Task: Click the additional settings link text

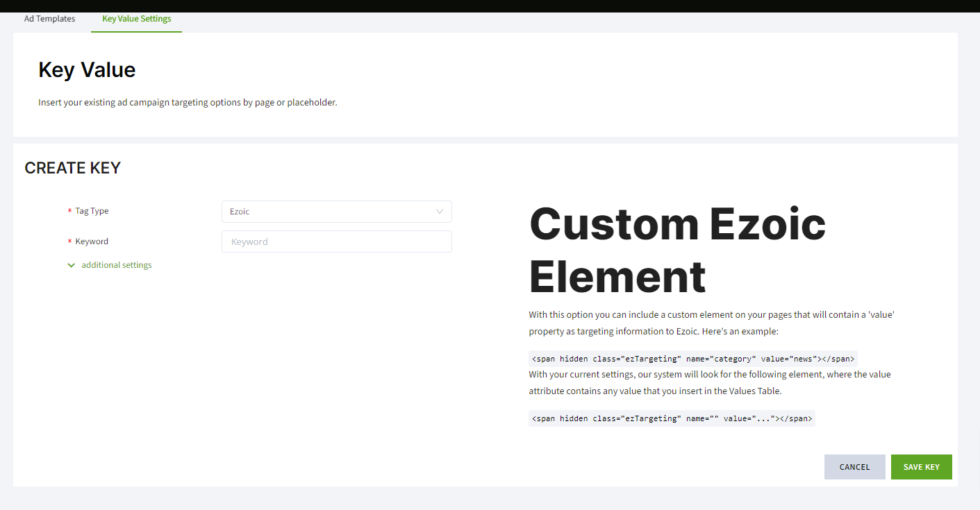Action: click(117, 265)
